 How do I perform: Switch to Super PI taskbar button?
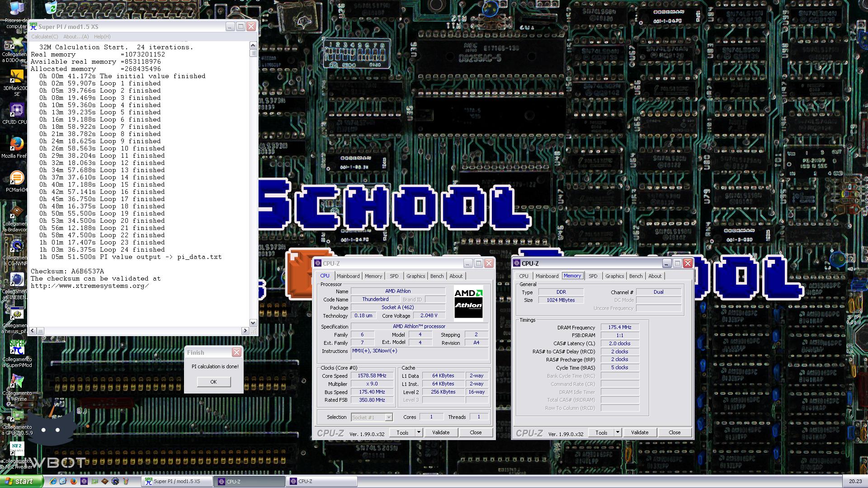pos(177,482)
